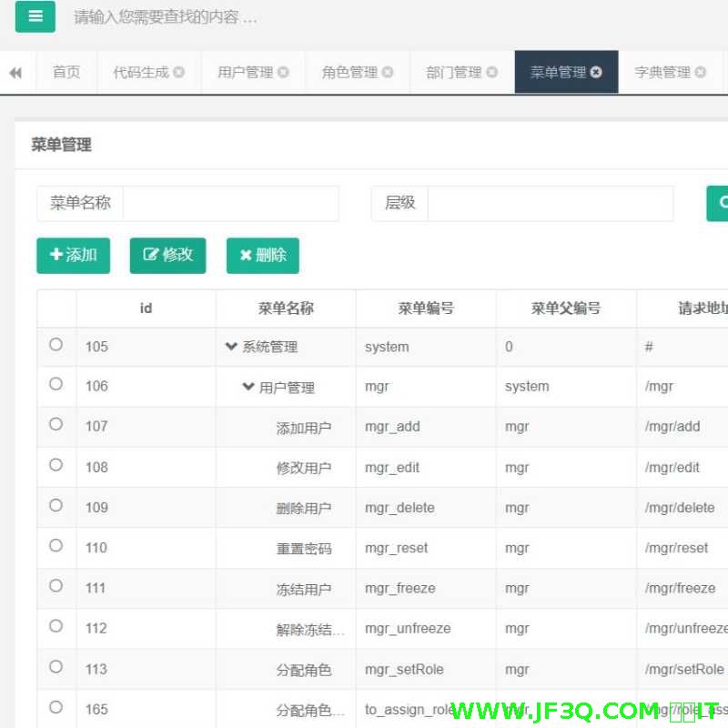Click the pencil icon on the 修改 button
This screenshot has height=728, width=728.
tap(150, 256)
